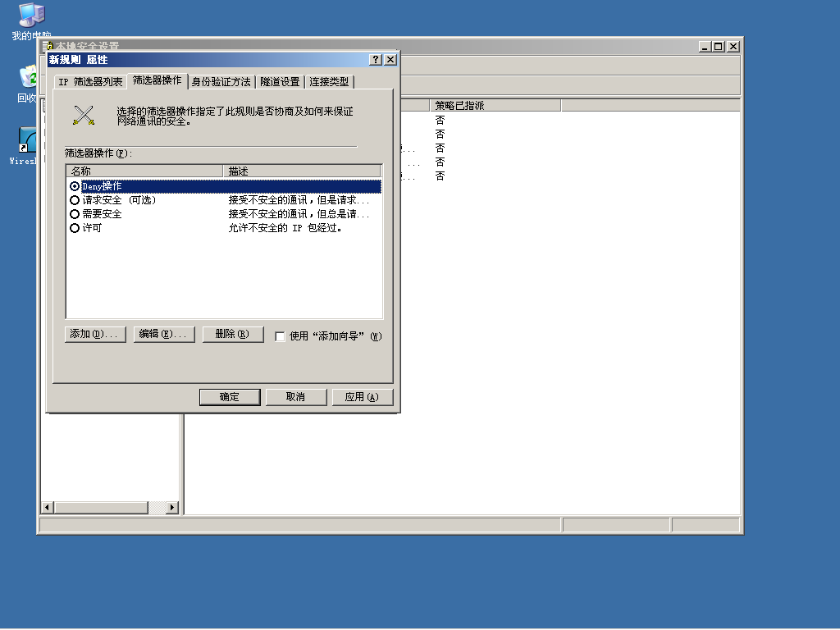The width and height of the screenshot is (840, 630).
Task: Open 我的电脑 desktop icon
Action: click(31, 22)
